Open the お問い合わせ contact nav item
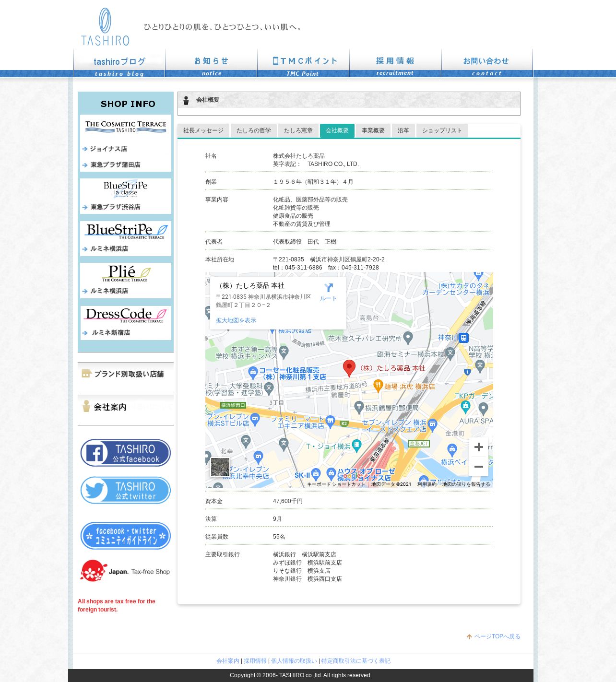The width and height of the screenshot is (616, 682). pos(487,64)
